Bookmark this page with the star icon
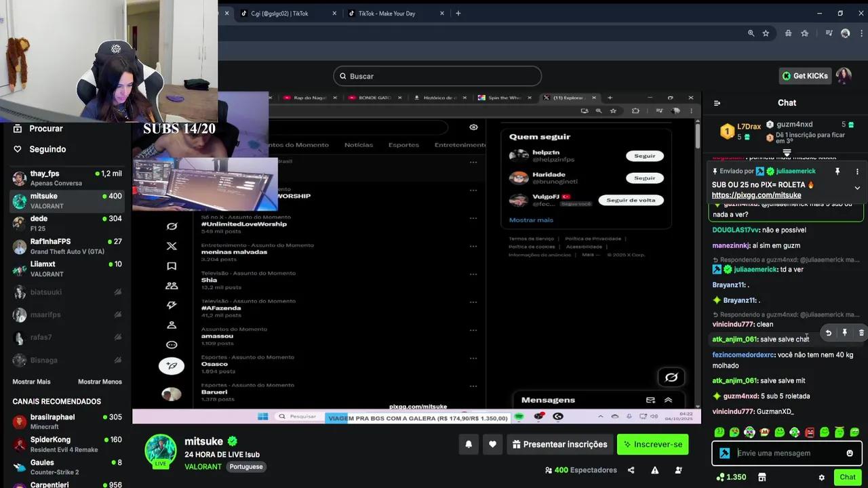This screenshot has width=868, height=488. [x=766, y=33]
